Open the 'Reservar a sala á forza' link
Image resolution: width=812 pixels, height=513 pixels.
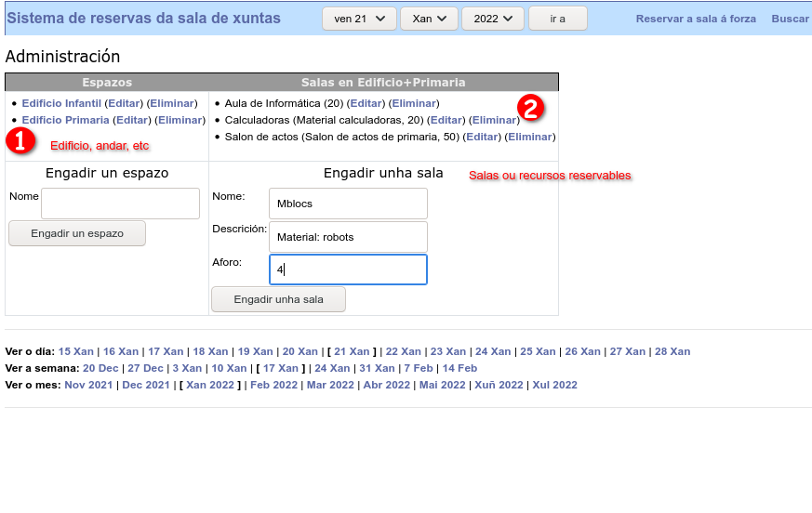696,19
